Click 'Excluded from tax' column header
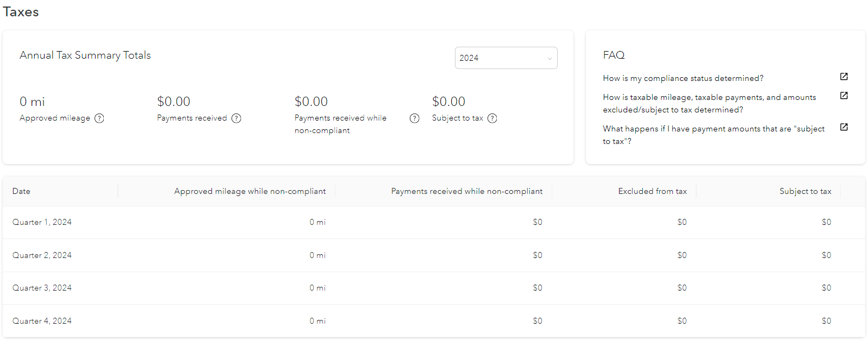This screenshot has height=346, width=868. coord(652,191)
